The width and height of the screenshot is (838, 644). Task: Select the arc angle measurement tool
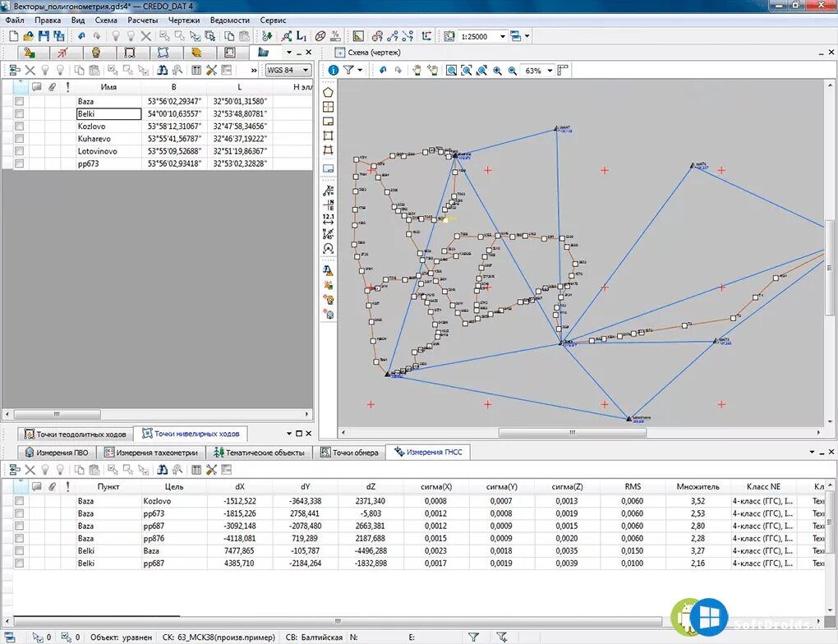[x=328, y=248]
